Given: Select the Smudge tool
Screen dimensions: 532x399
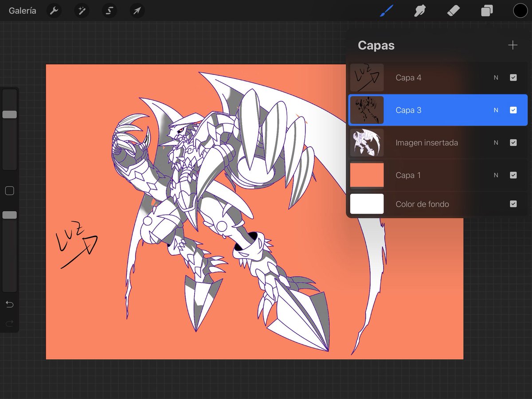Looking at the screenshot, I should coord(420,11).
